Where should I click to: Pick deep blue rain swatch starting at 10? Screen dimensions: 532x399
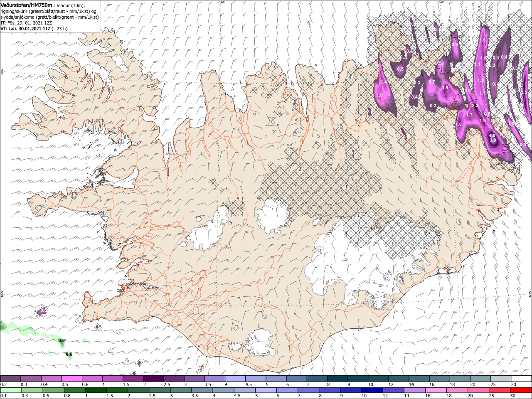(372, 390)
